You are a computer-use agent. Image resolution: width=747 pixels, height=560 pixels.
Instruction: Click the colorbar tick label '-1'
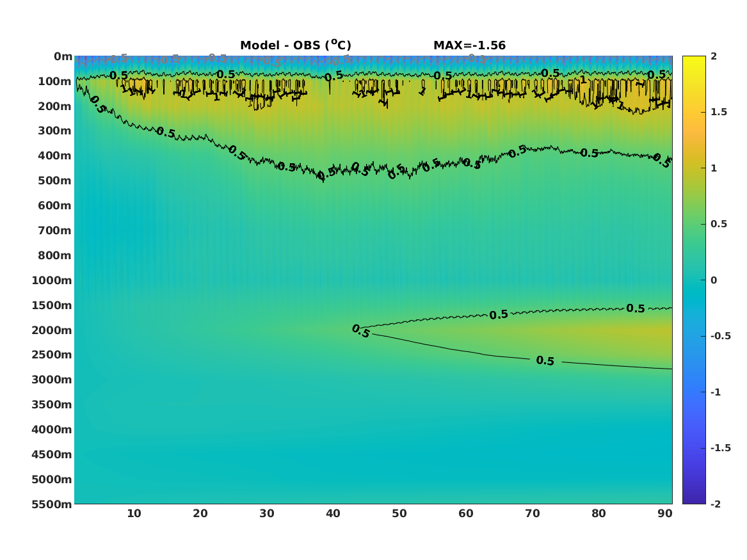tap(716, 392)
